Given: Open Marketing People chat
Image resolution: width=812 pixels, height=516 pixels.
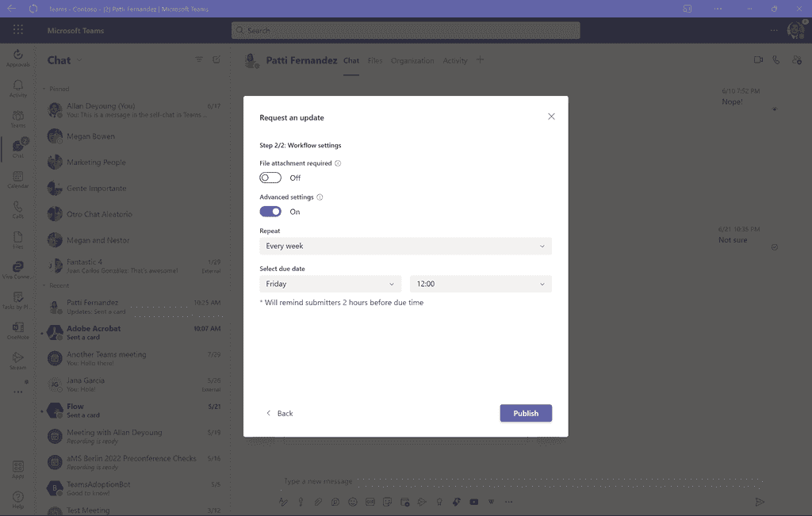Looking at the screenshot, I should [133, 162].
